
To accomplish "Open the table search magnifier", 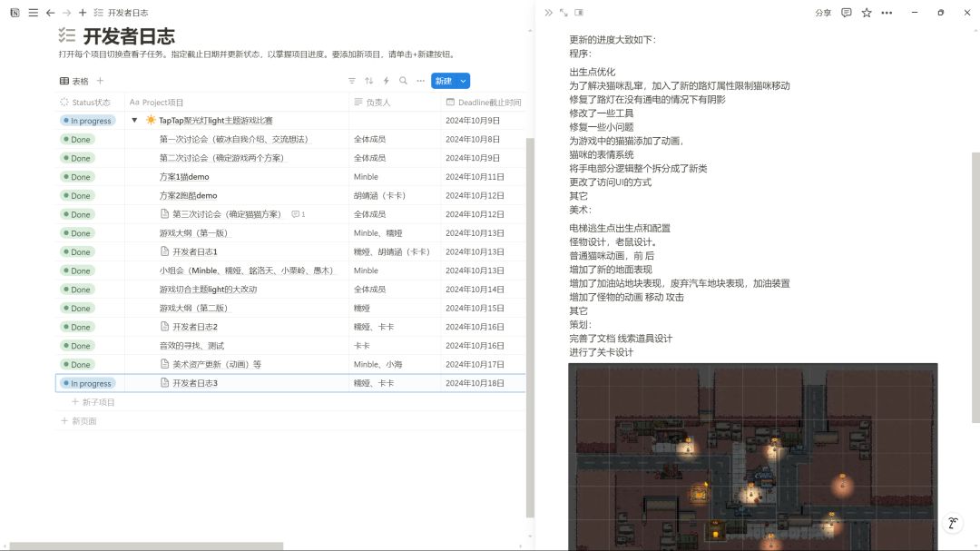I will click(x=403, y=81).
